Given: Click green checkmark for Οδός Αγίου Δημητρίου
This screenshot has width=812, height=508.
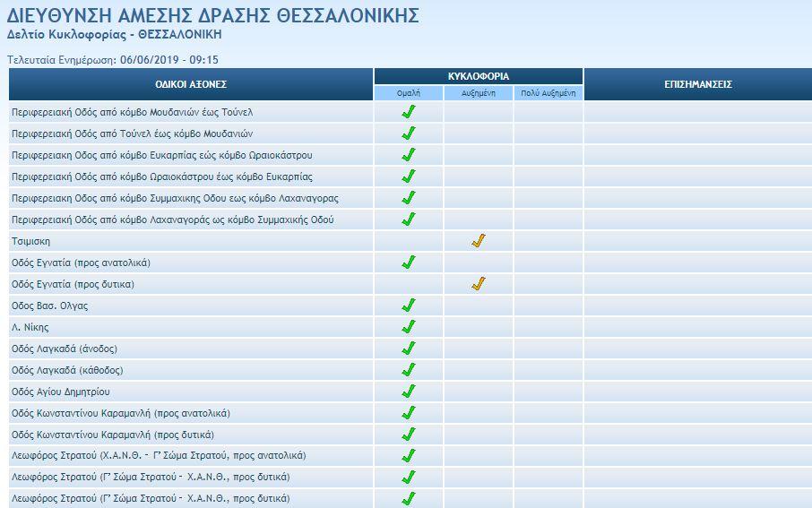Looking at the screenshot, I should [409, 392].
